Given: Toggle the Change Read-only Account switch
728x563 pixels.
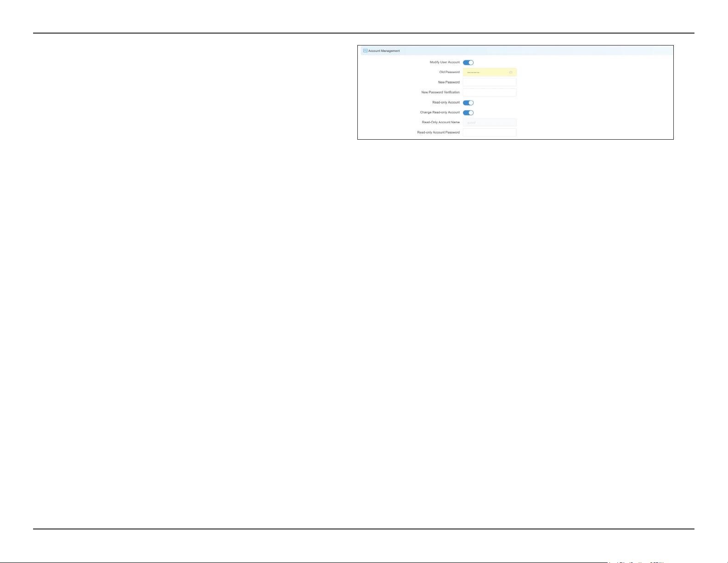Looking at the screenshot, I should click(468, 113).
